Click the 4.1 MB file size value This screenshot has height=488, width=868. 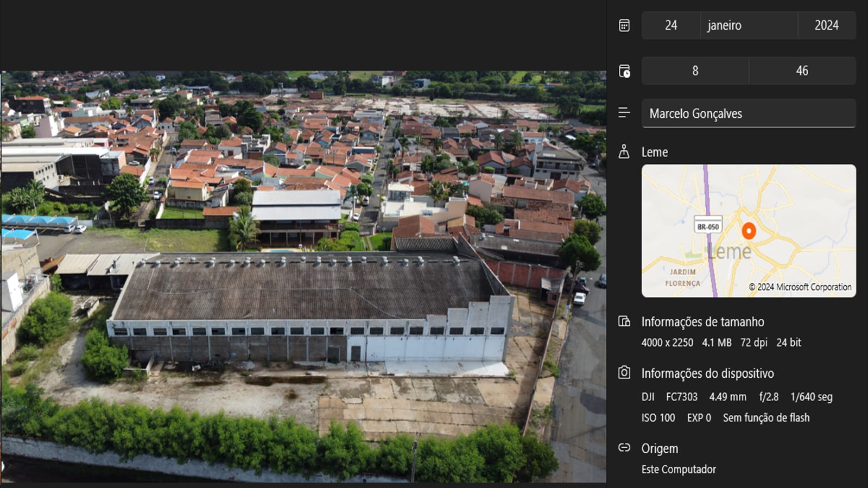pyautogui.click(x=717, y=343)
